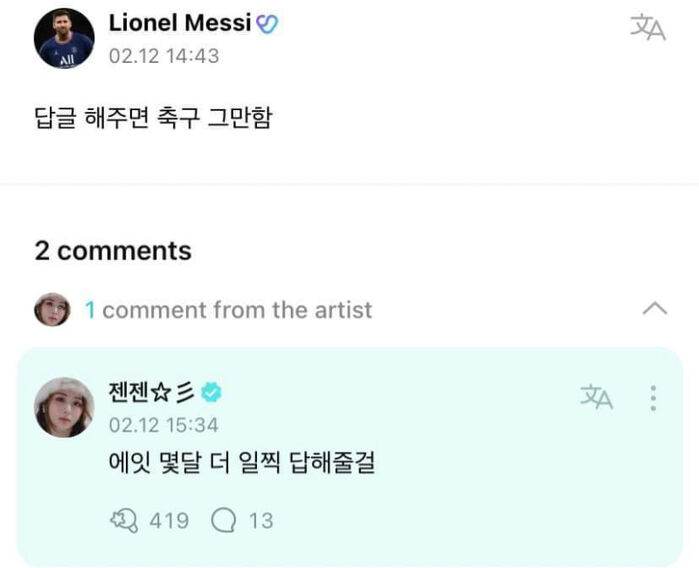Viewport: 699px width, 568px height.
Task: Tap the cheer reaction icon with 419
Action: click(124, 520)
